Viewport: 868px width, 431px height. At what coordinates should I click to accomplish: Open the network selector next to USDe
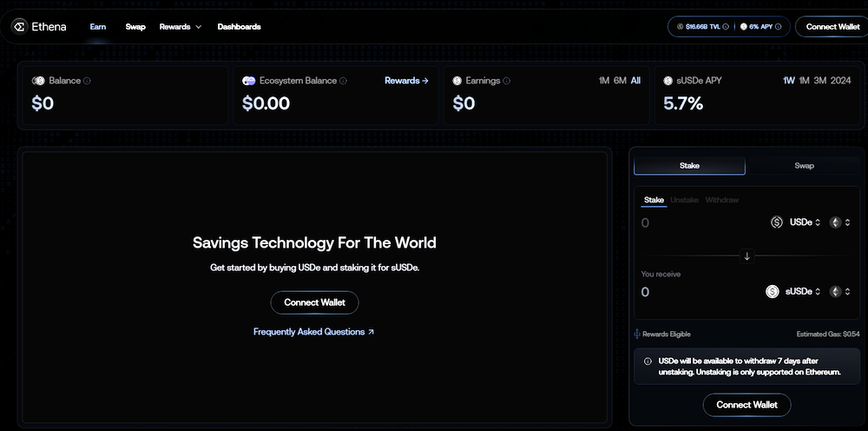coord(839,222)
